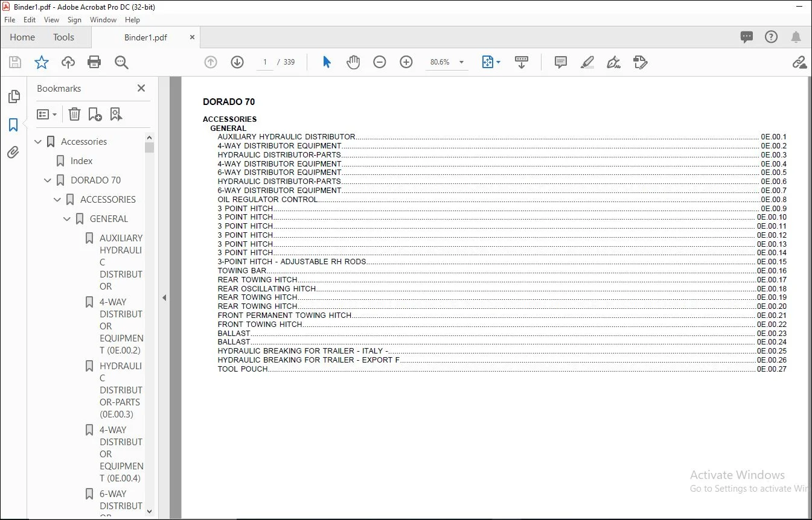Activate the Selection arrow tool
The width and height of the screenshot is (812, 520).
(327, 62)
